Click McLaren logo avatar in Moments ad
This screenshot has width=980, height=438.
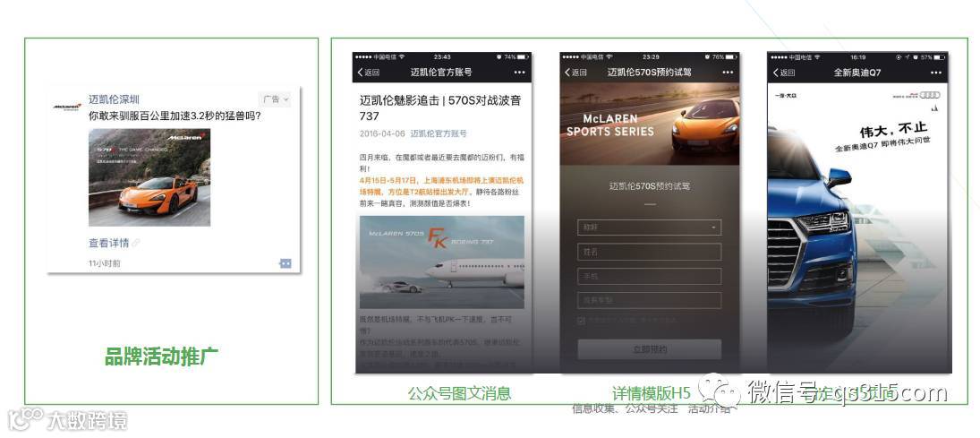[x=67, y=107]
